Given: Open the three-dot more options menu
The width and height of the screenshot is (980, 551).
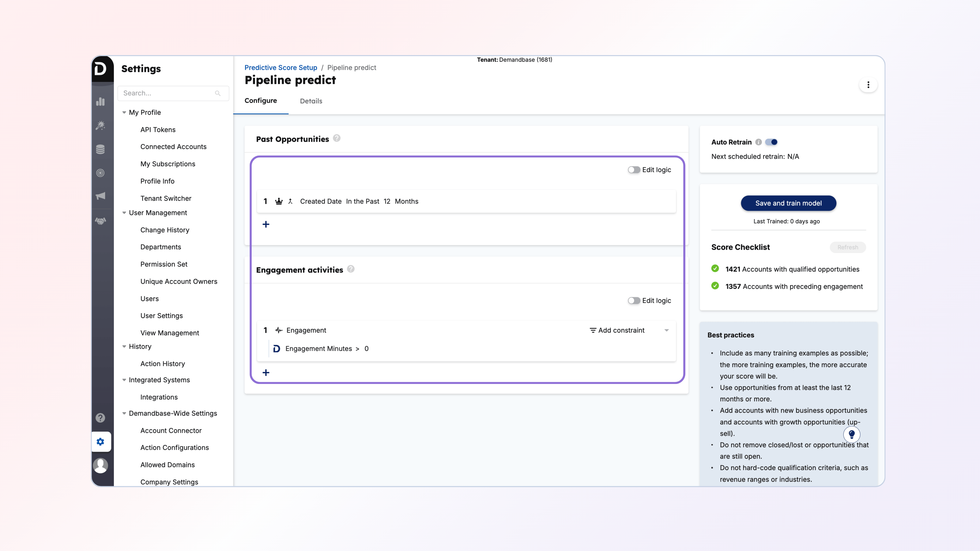Looking at the screenshot, I should click(x=868, y=85).
